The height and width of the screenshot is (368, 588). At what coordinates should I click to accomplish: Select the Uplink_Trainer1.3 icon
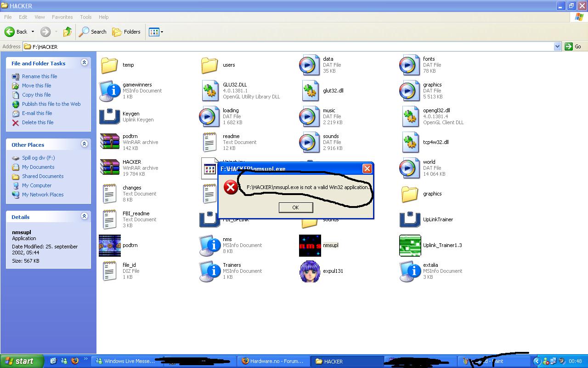(410, 246)
